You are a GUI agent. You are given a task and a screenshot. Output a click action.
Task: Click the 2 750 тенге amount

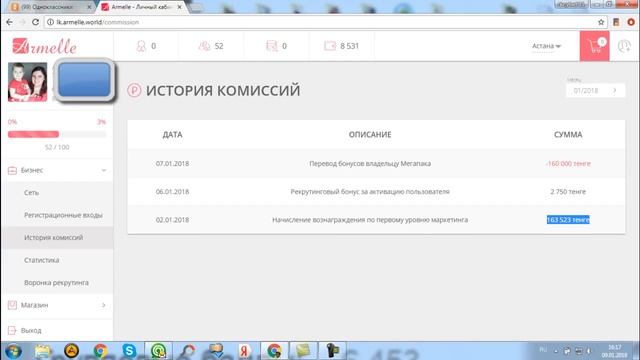568,191
